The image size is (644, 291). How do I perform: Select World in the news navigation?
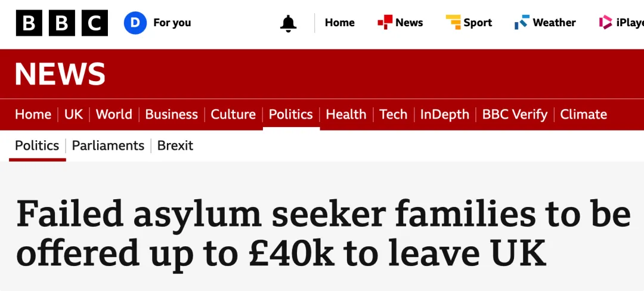[x=114, y=114]
